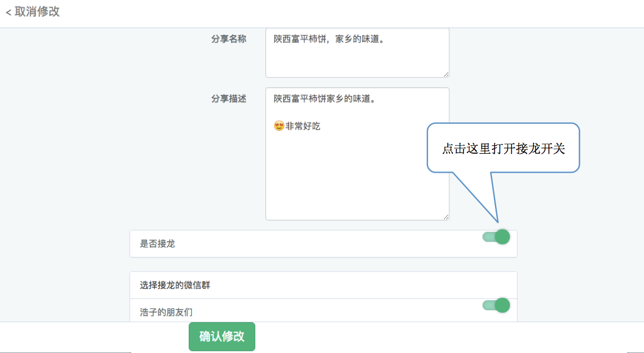Click the pointer tip of the callout bubble
644x353 pixels.
click(x=498, y=222)
